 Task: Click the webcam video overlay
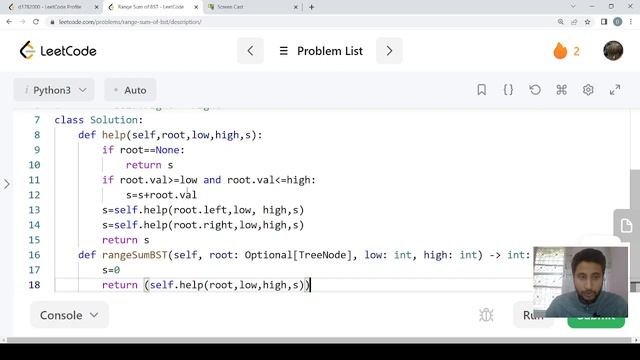click(x=580, y=282)
